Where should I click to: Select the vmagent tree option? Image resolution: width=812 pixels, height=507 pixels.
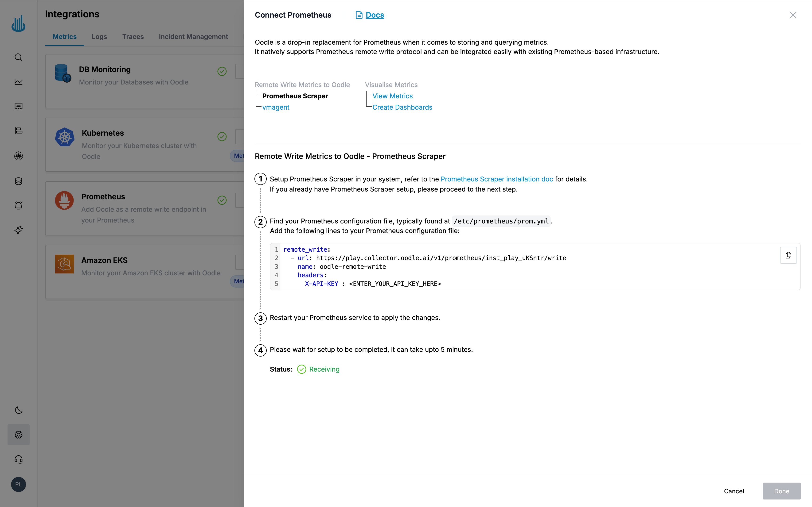[x=275, y=107]
